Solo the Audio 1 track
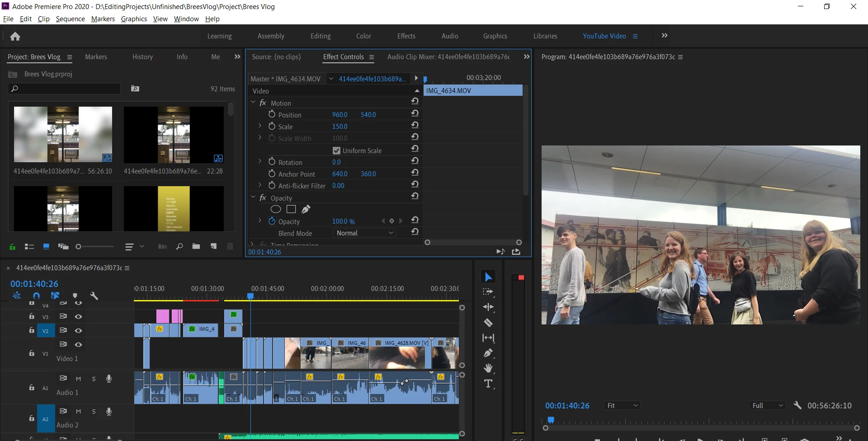Viewport: 868px width, 441px height. (x=94, y=379)
